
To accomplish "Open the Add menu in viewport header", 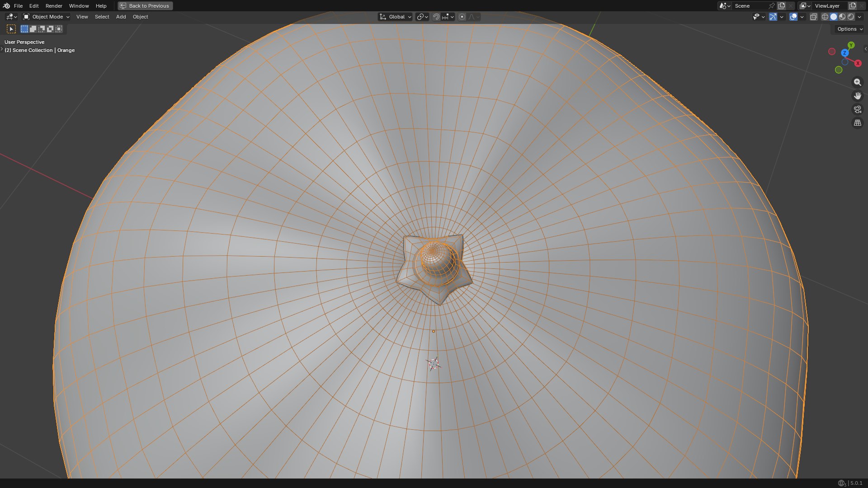I will (x=121, y=17).
